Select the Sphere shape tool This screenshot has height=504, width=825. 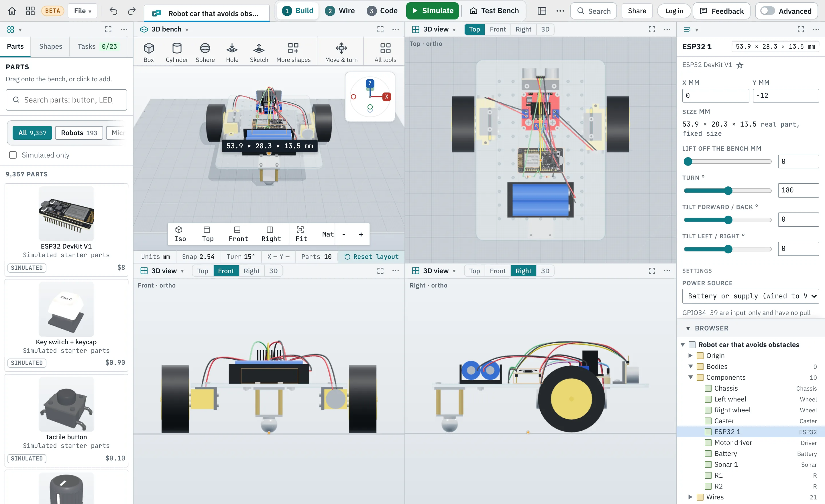[205, 52]
